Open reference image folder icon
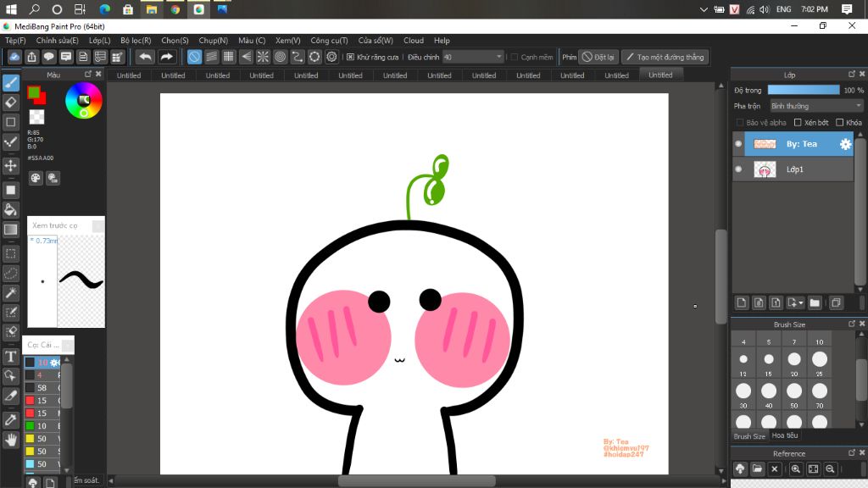Screen dimensions: 868x488 pyautogui.click(x=757, y=469)
